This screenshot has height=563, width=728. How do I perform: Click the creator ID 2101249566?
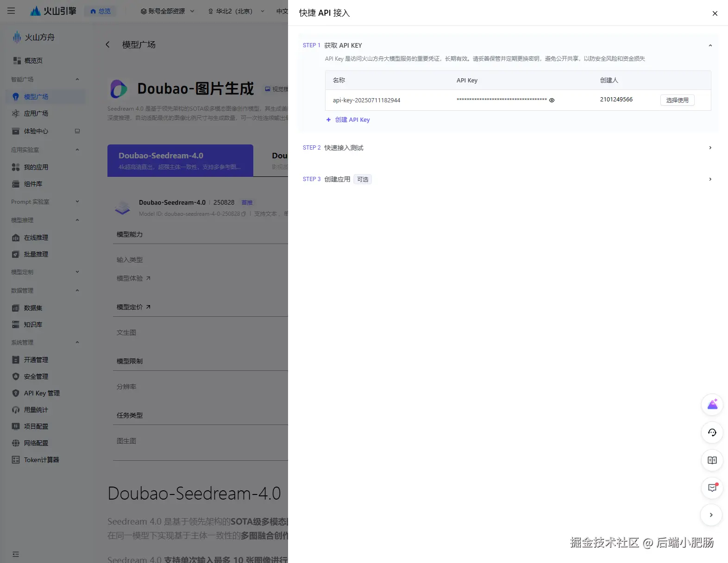pyautogui.click(x=616, y=100)
